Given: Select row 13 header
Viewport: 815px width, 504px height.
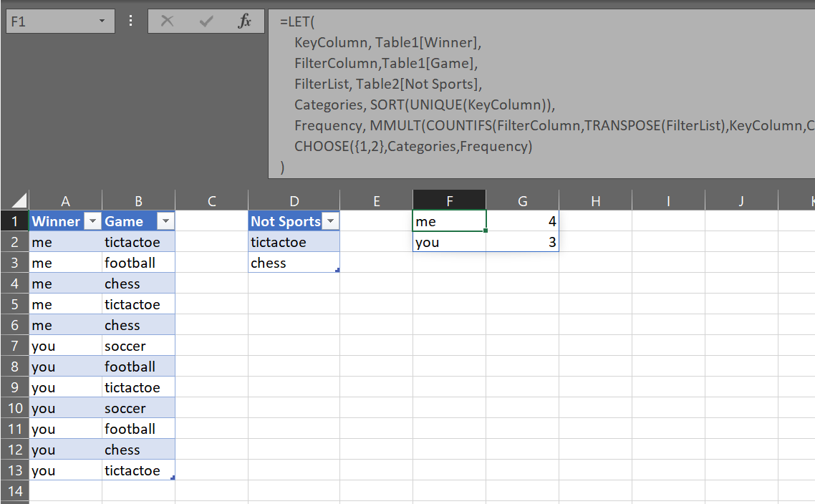Looking at the screenshot, I should pos(14,471).
